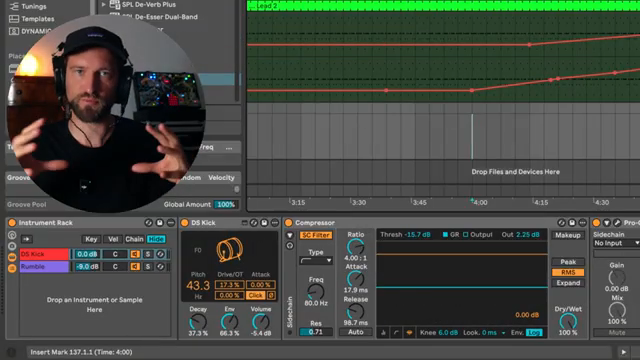Image resolution: width=640 pixels, height=360 pixels.
Task: Click DS Kick chain volume 0.0 dB field
Action: pyautogui.click(x=87, y=254)
